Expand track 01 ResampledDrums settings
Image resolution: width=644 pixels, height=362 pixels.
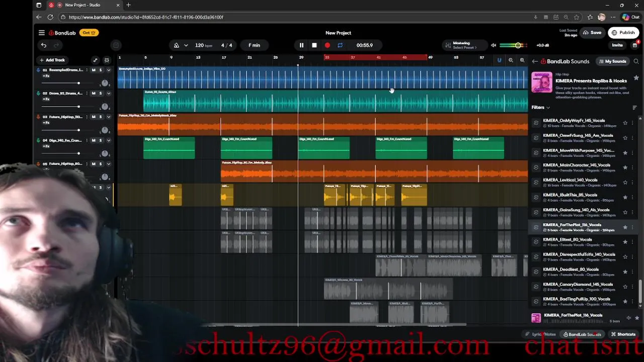[108, 70]
